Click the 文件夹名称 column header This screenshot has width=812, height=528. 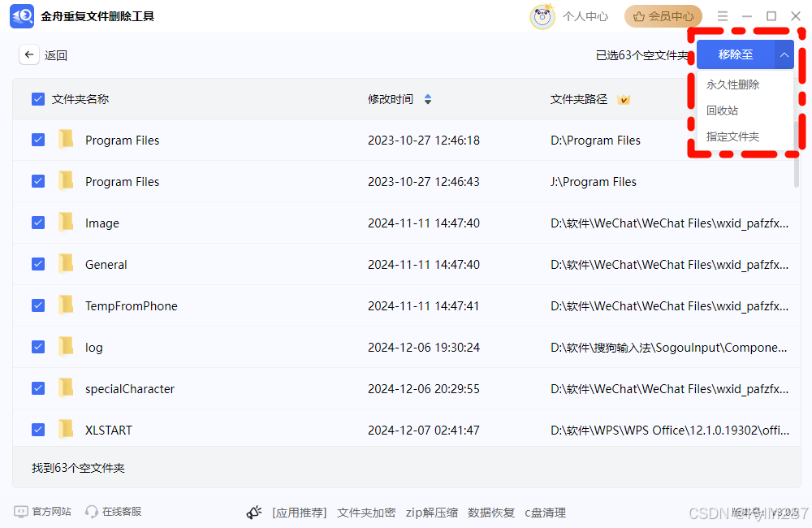(80, 99)
